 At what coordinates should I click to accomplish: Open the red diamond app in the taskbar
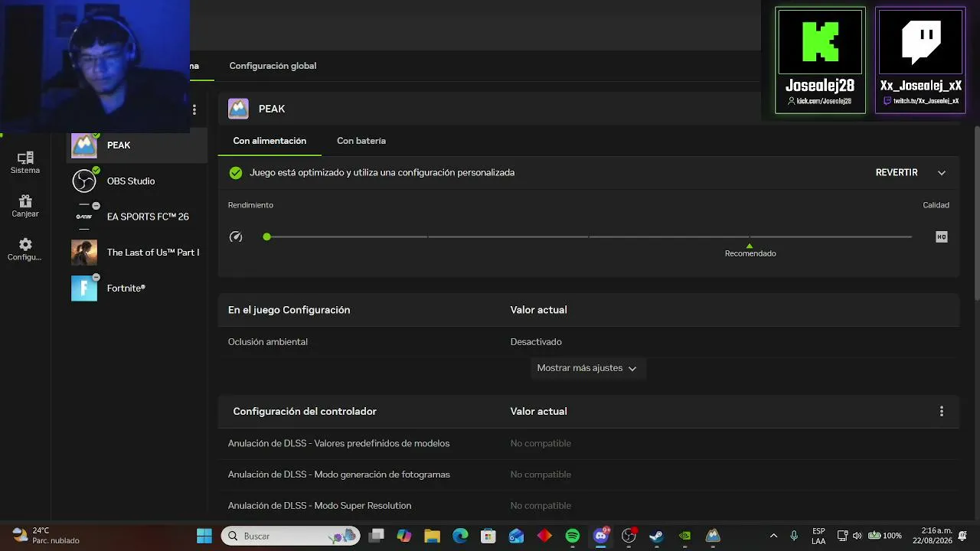tap(544, 536)
